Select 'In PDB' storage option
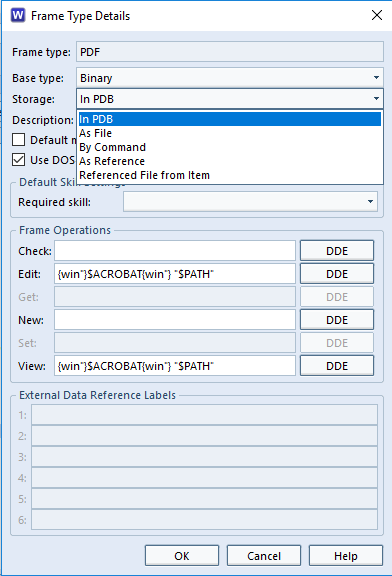The image size is (392, 576). click(230, 119)
